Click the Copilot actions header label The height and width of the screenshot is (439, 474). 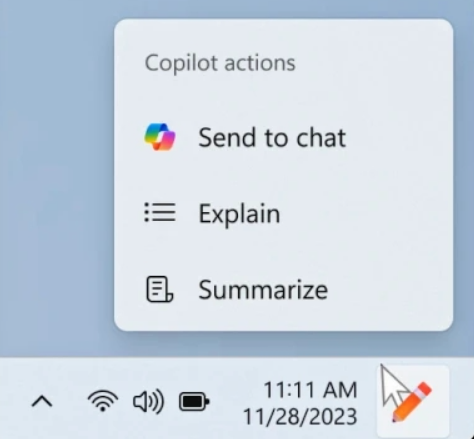click(x=220, y=63)
